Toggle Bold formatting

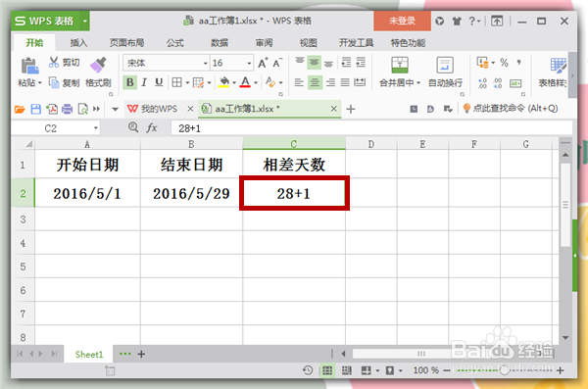click(129, 82)
